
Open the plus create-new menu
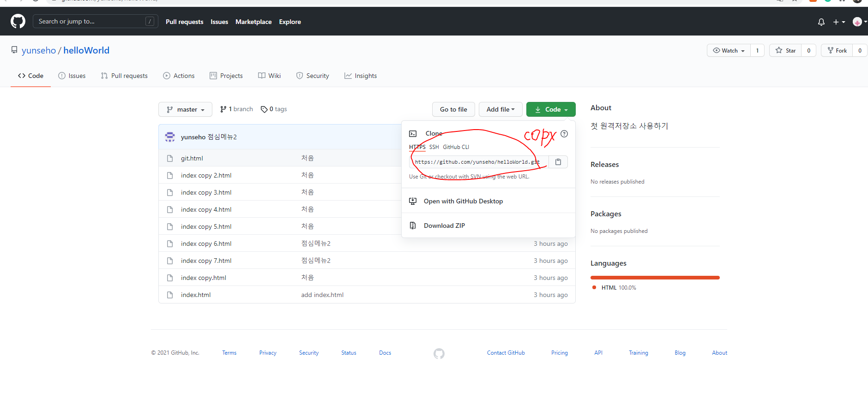(839, 22)
